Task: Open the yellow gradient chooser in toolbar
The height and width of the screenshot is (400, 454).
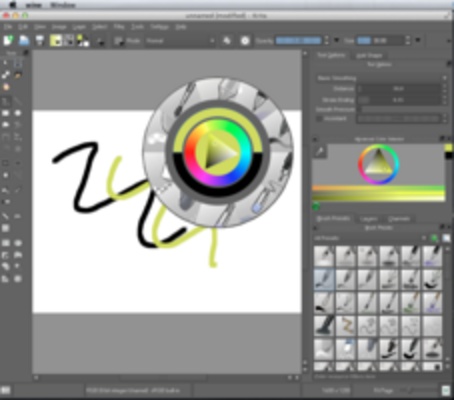Action: 56,41
